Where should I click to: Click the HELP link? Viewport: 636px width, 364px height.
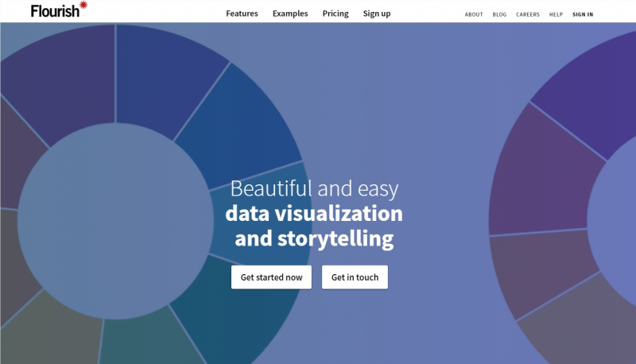(x=556, y=14)
